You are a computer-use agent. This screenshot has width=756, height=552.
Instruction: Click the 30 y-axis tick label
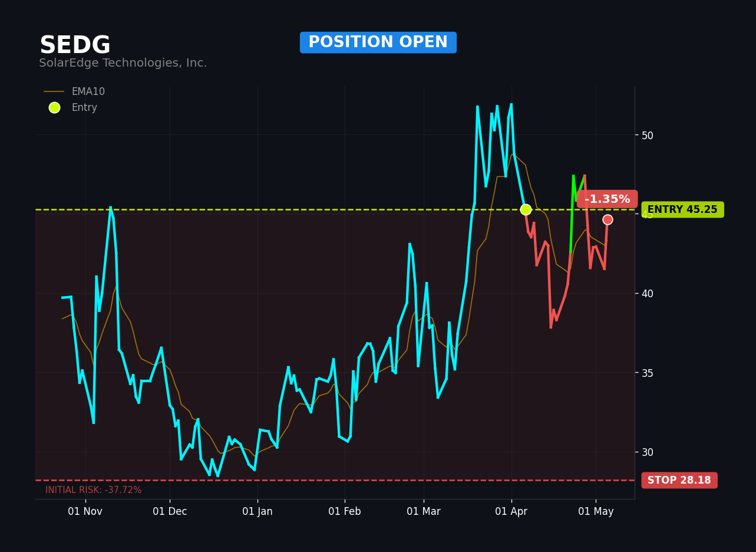coord(648,452)
